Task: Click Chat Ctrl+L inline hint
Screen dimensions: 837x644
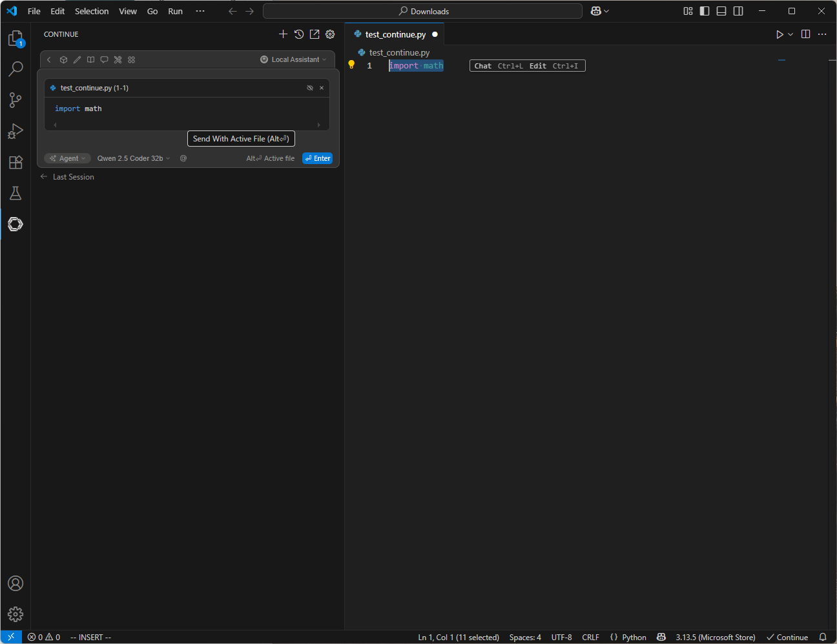Action: pos(499,66)
